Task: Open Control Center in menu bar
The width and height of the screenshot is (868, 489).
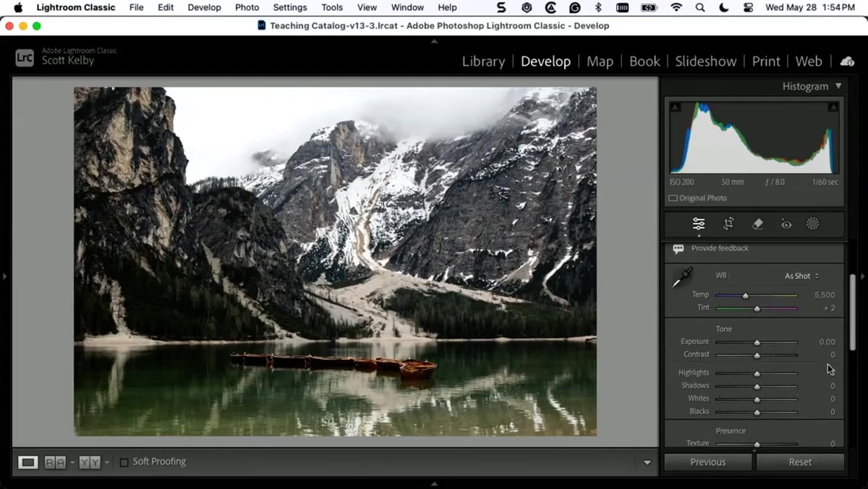Action: click(x=748, y=7)
